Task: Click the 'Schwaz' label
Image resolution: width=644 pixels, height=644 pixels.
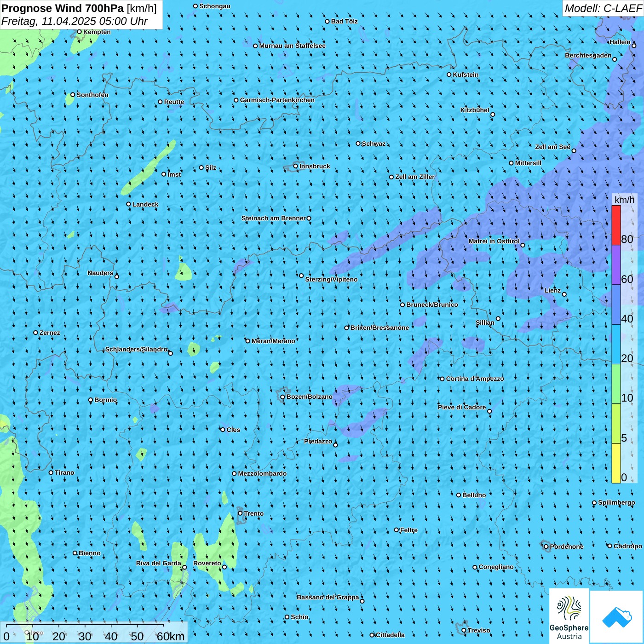Action: [374, 144]
